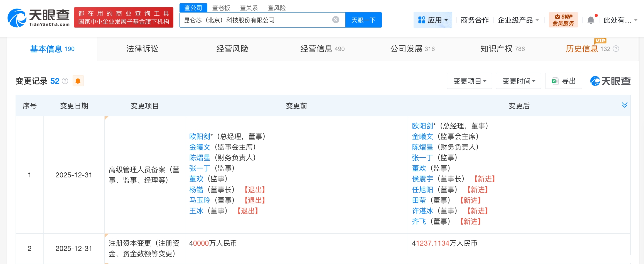644x264 pixels.
Task: Click the 应用 grid icon
Action: point(422,19)
